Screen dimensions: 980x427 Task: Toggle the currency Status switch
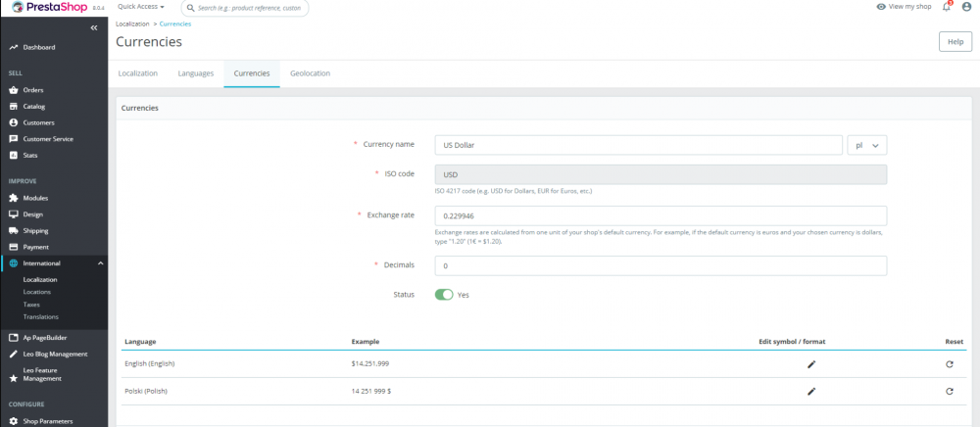444,295
